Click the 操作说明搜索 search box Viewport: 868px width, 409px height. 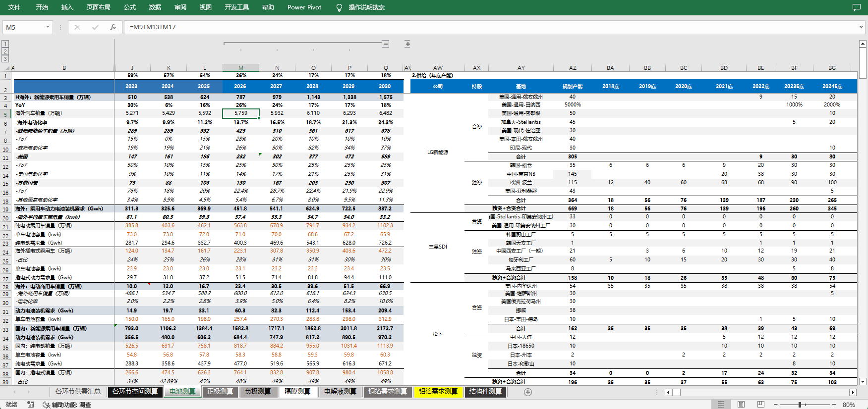coord(366,7)
